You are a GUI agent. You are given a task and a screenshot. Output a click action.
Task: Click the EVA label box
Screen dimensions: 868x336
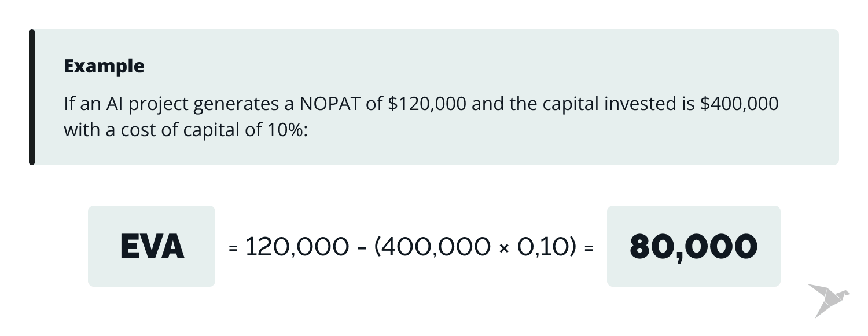click(152, 246)
